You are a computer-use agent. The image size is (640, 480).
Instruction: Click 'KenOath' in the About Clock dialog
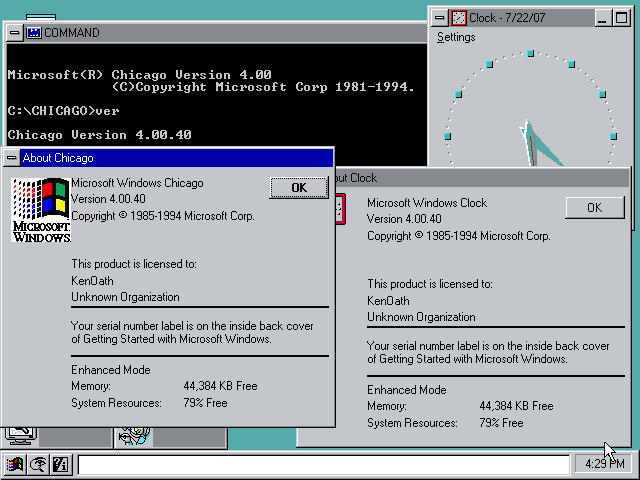pos(388,301)
